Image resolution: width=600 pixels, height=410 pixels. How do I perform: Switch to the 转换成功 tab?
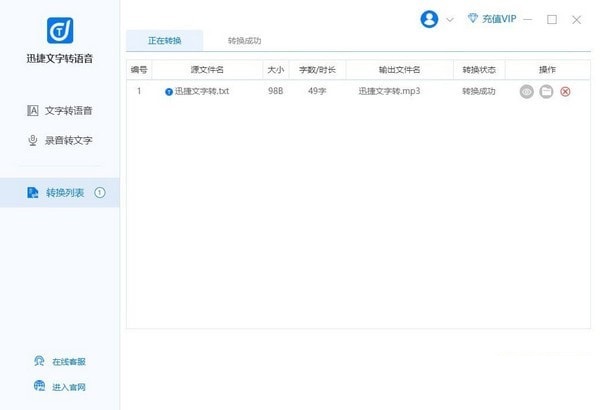246,41
